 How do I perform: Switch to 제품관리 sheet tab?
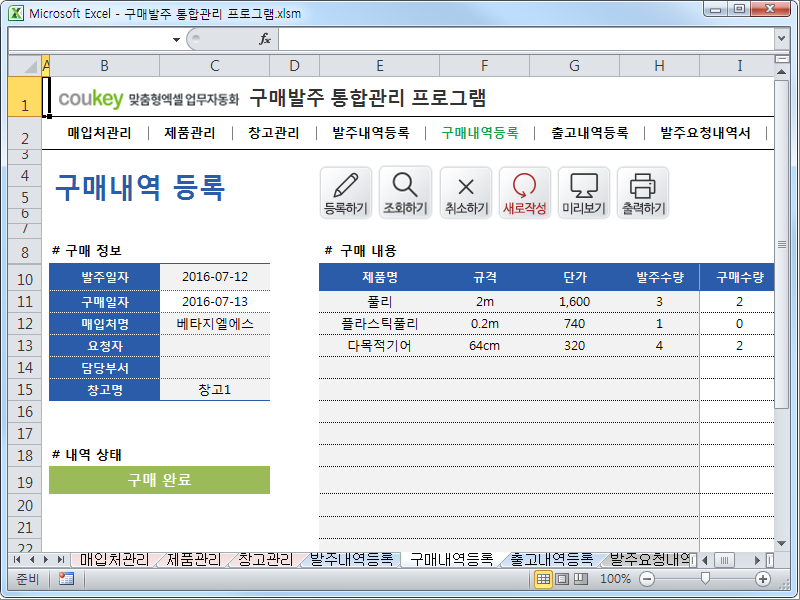click(194, 560)
